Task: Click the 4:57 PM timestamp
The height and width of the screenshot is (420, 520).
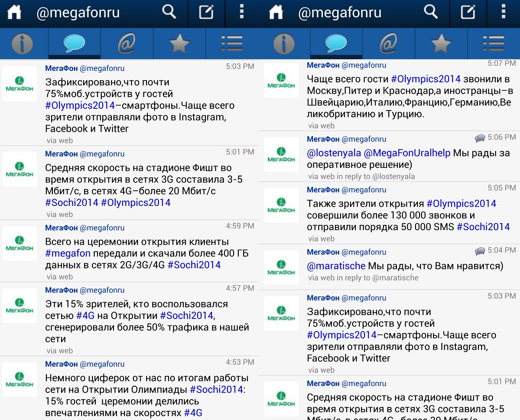Action: (x=240, y=288)
